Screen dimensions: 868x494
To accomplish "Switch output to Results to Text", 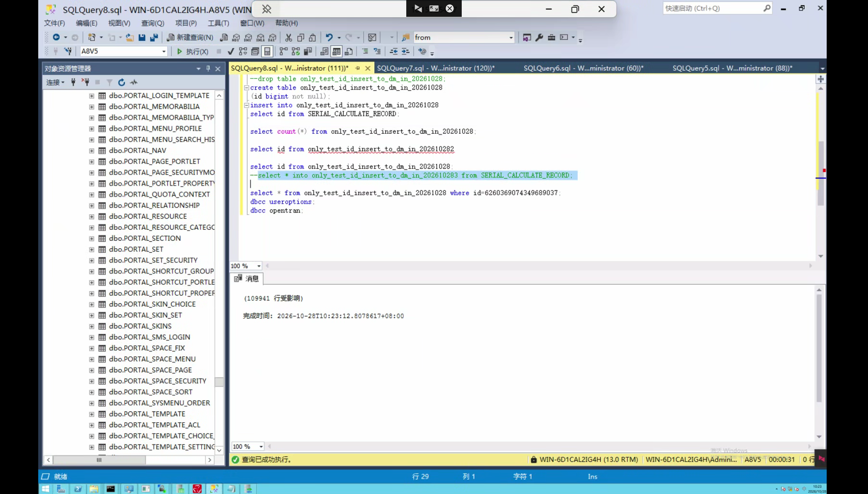I will pyautogui.click(x=325, y=52).
